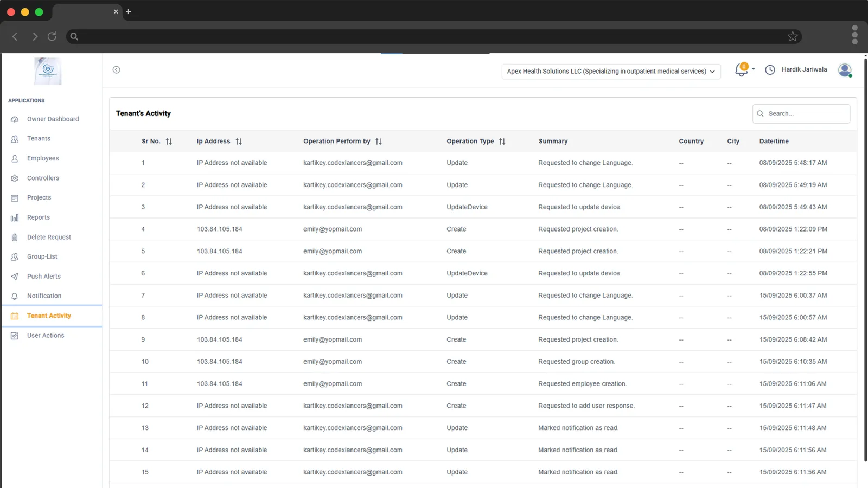
Task: Click the Owner Dashboard link
Action: (x=53, y=119)
